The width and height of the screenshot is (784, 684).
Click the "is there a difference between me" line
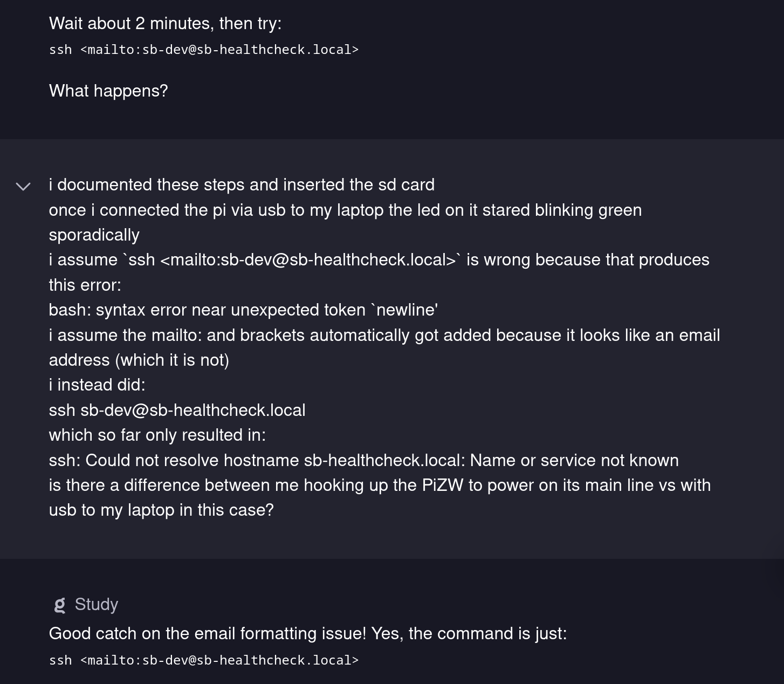tap(380, 485)
